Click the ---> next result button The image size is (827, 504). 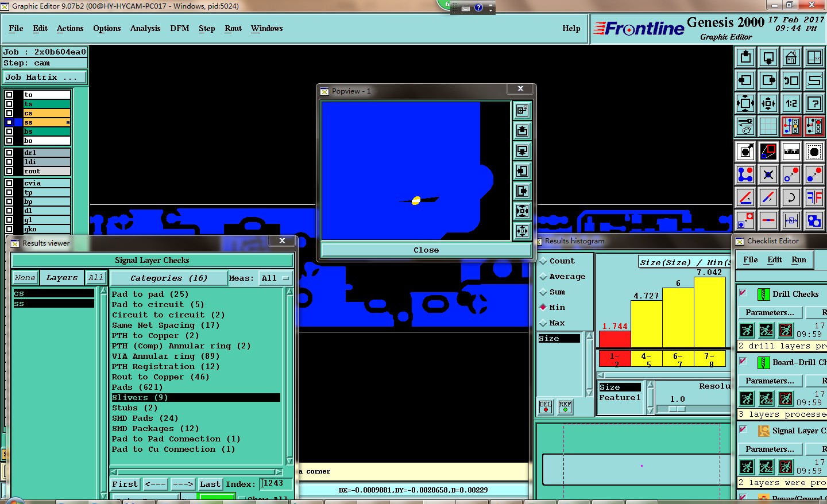[x=183, y=484]
